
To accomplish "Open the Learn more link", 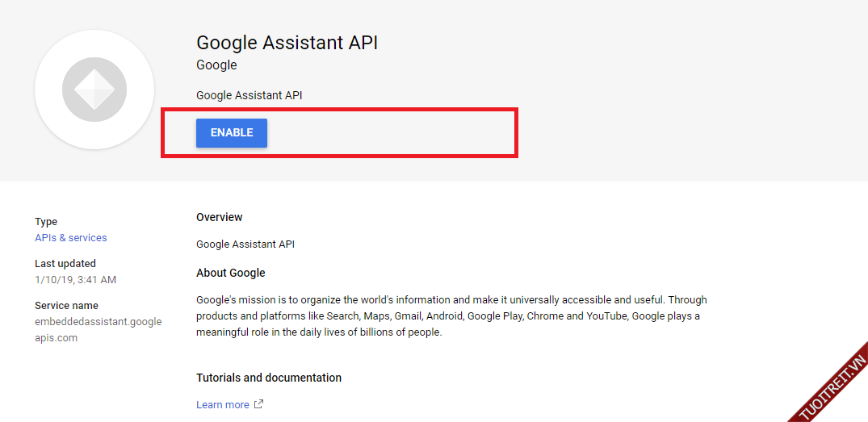I will pyautogui.click(x=223, y=404).
